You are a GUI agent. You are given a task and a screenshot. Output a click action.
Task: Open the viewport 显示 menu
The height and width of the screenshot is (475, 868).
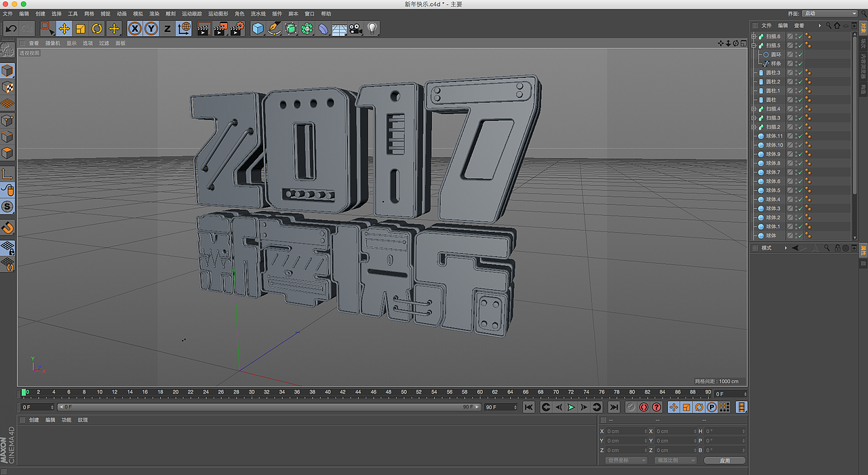click(71, 43)
